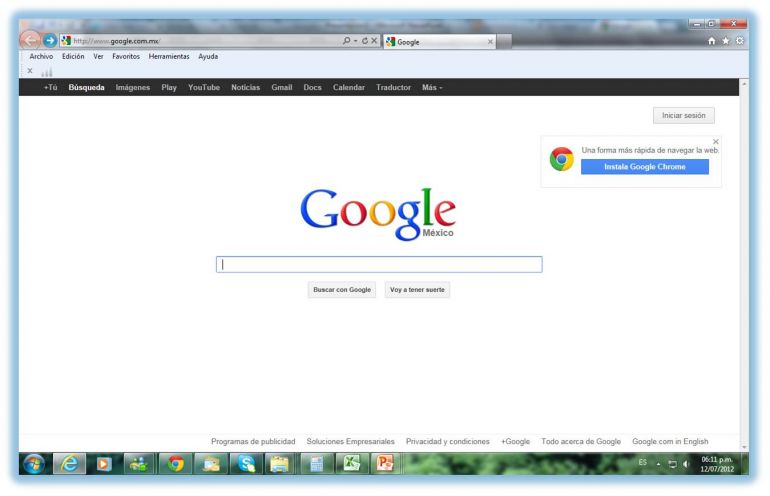Open Traductor from the Google bar
Viewport: 770px width, 496px height.
(393, 87)
